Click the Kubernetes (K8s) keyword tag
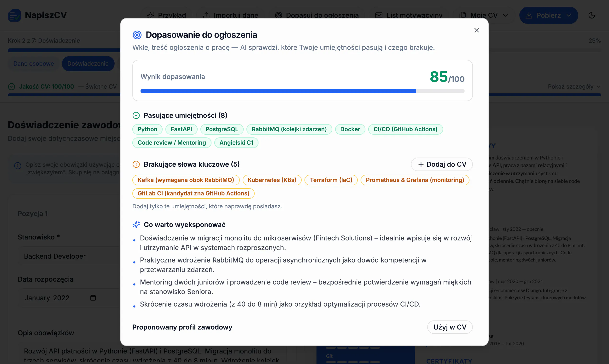This screenshot has width=609, height=364. click(272, 180)
